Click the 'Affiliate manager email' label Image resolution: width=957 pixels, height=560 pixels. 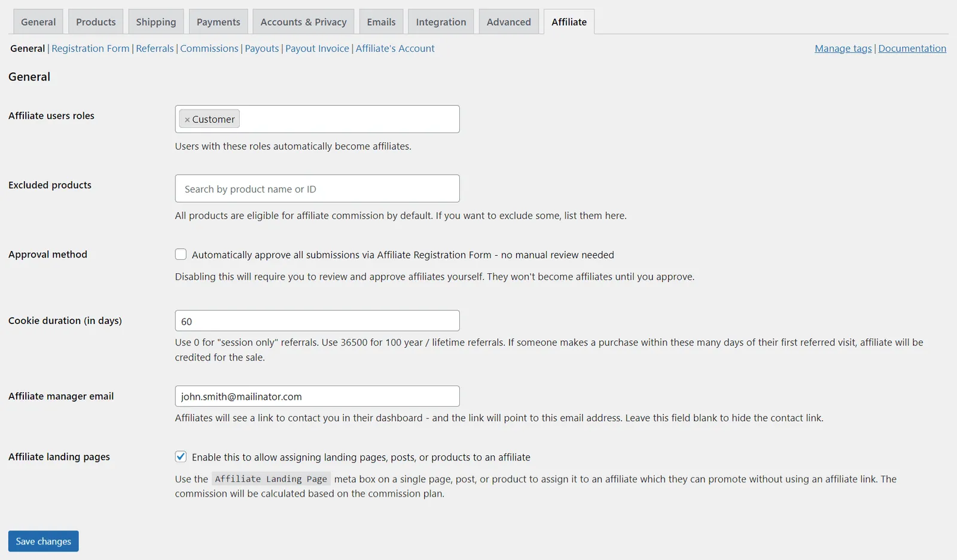pos(61,396)
